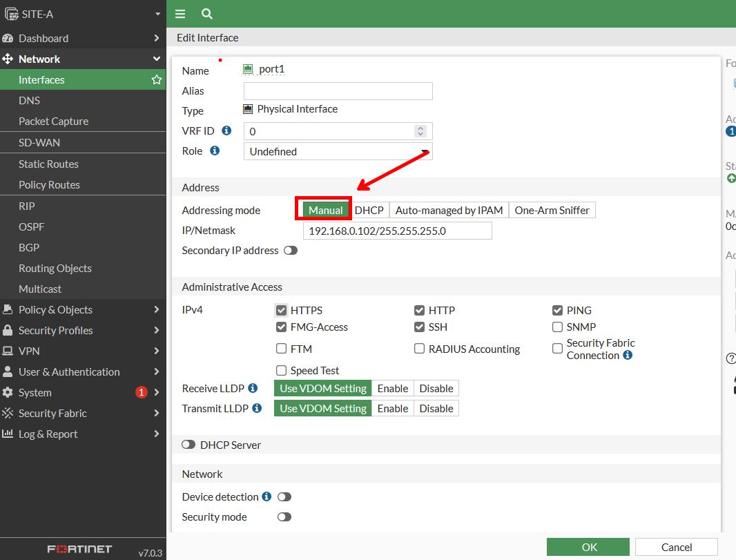Toggle the DHCP Server switch

coord(188,445)
